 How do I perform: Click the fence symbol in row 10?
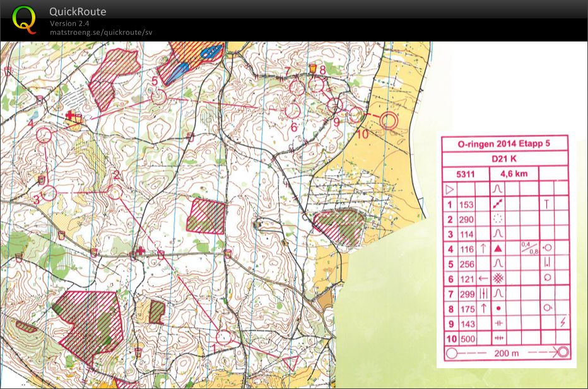click(x=498, y=338)
